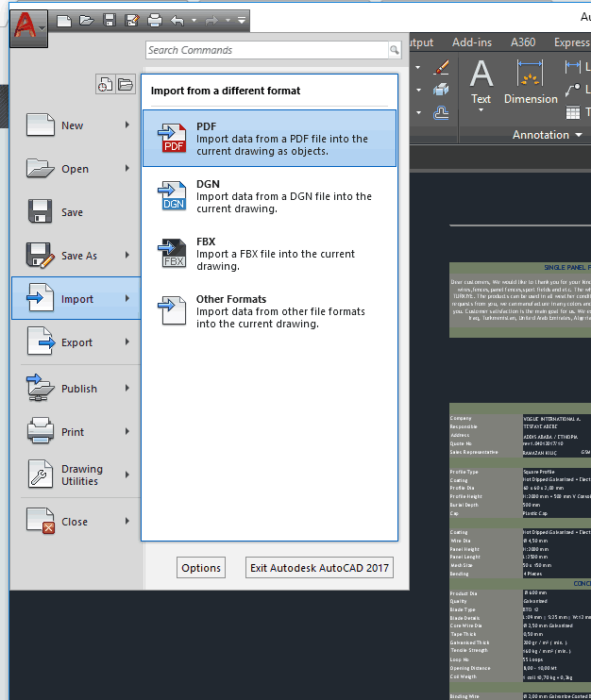
Task: Click the Search Commands field
Action: (267, 50)
